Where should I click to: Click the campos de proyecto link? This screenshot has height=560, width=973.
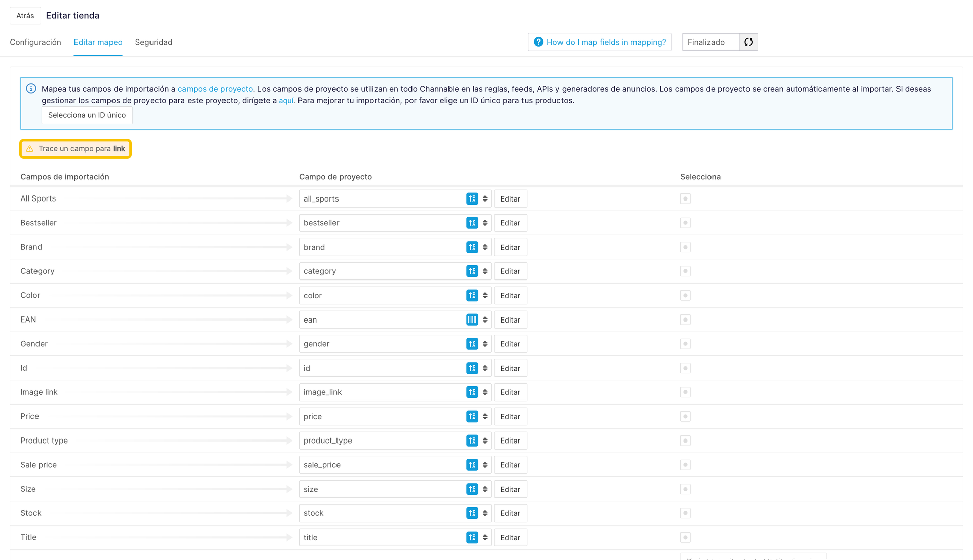(215, 88)
